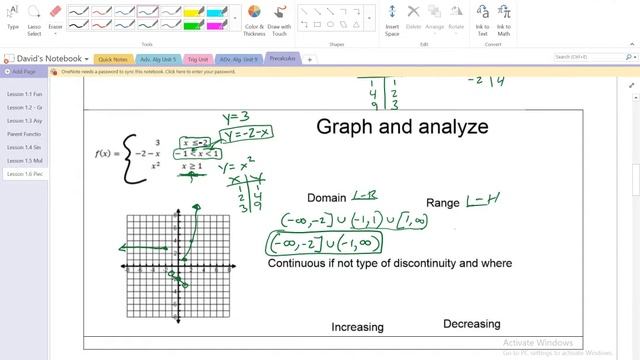Viewport: 640px width, 360px height.
Task: Open page Lesson 1.1 Fun
Action: pyautogui.click(x=24, y=94)
